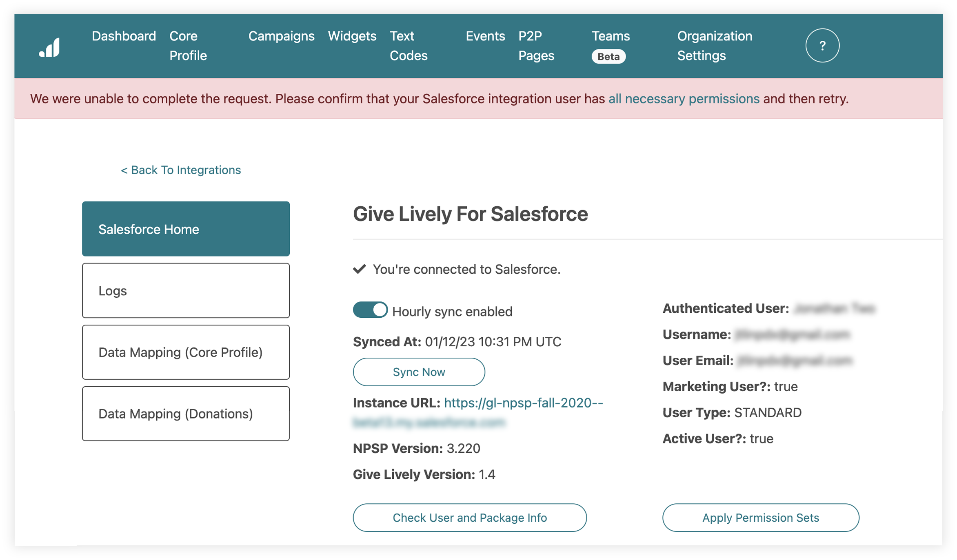Select Widgets in the top navigation
This screenshot has height=560, width=957.
click(352, 36)
